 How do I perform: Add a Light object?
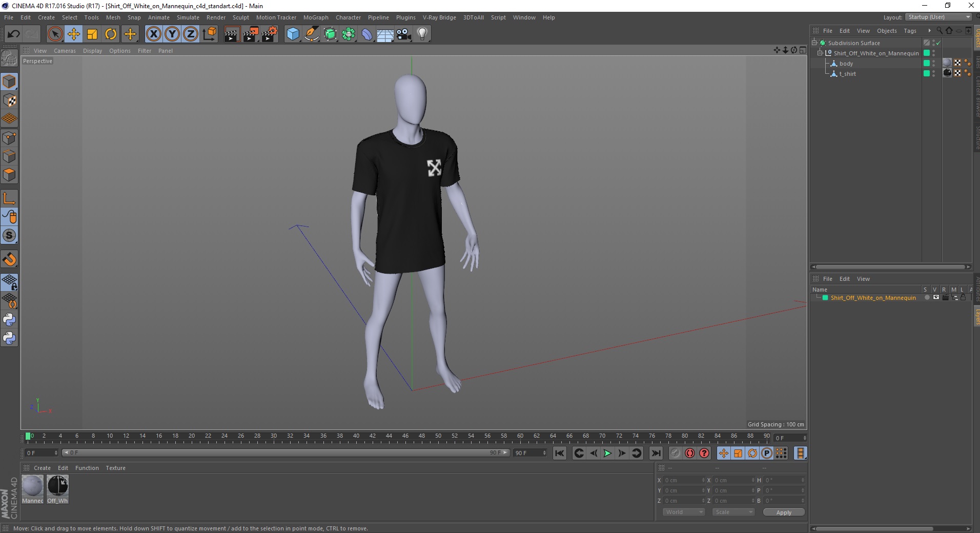pos(422,34)
